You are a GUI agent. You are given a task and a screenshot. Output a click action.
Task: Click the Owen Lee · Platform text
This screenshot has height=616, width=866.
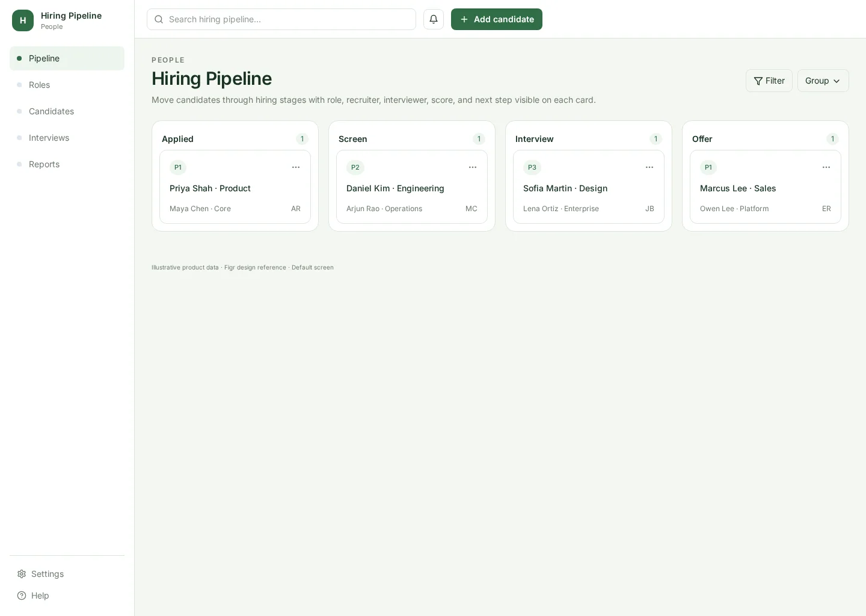[734, 209]
